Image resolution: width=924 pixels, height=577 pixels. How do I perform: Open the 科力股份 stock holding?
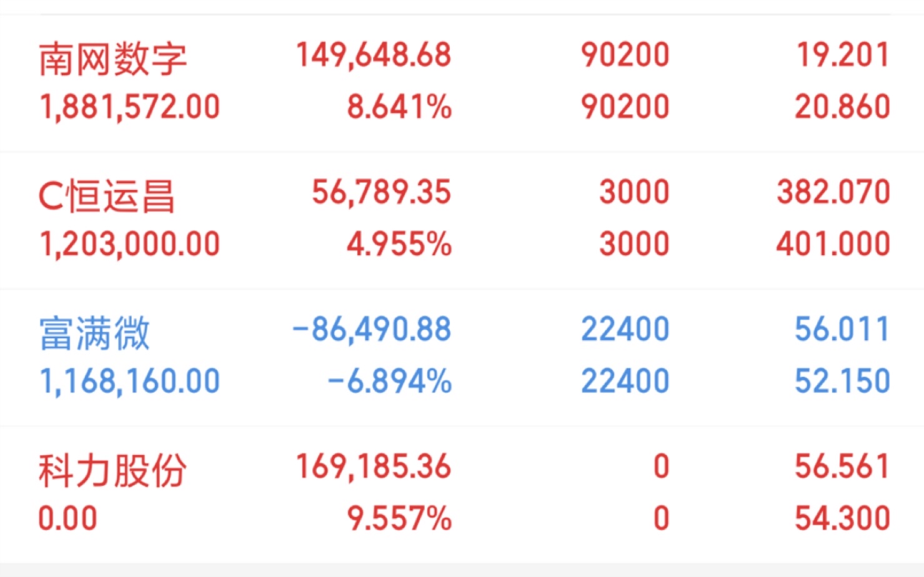112,470
